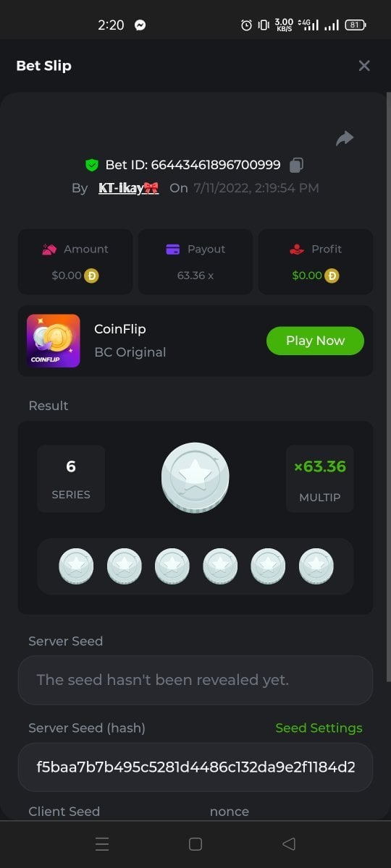Screen dimensions: 391x868
Task: Click the Server Seed hash field
Action: [x=195, y=767]
